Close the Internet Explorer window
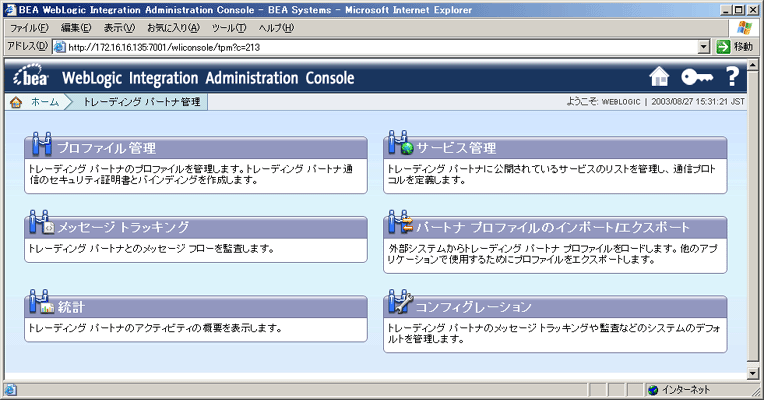This screenshot has height=400, width=764. (x=752, y=10)
